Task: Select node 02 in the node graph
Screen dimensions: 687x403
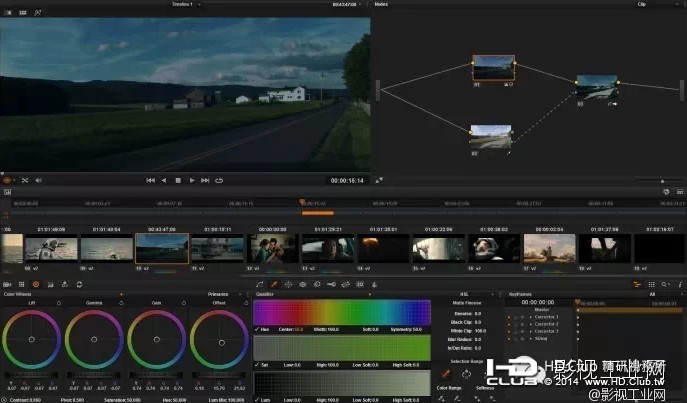Action: [x=489, y=138]
